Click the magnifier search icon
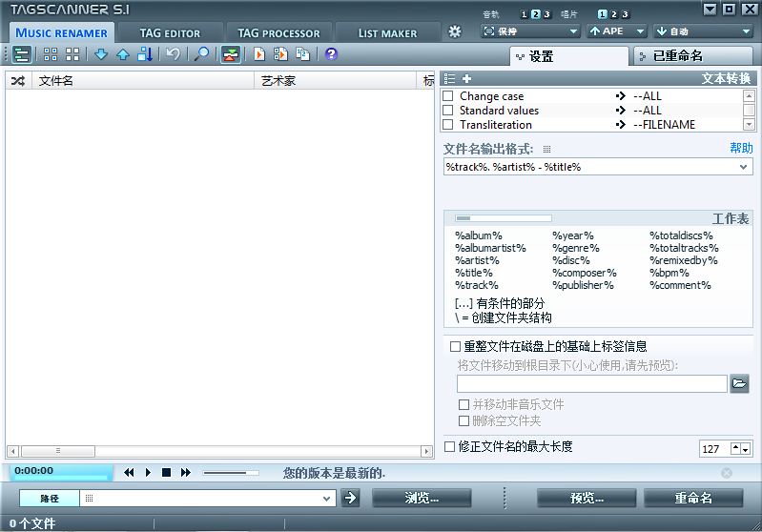The image size is (762, 532). coord(201,54)
